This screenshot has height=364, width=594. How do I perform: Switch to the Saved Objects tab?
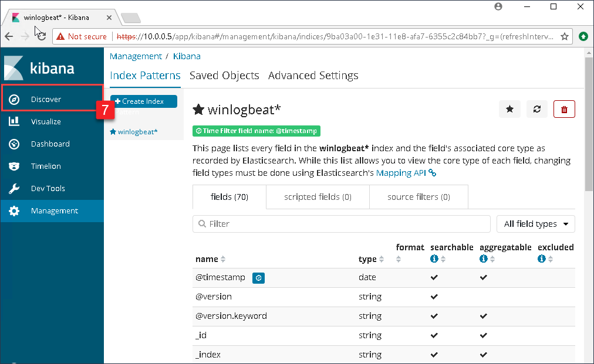pyautogui.click(x=224, y=75)
